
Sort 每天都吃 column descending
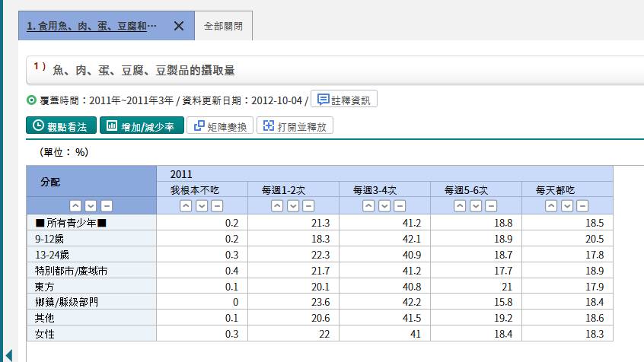tap(566, 206)
